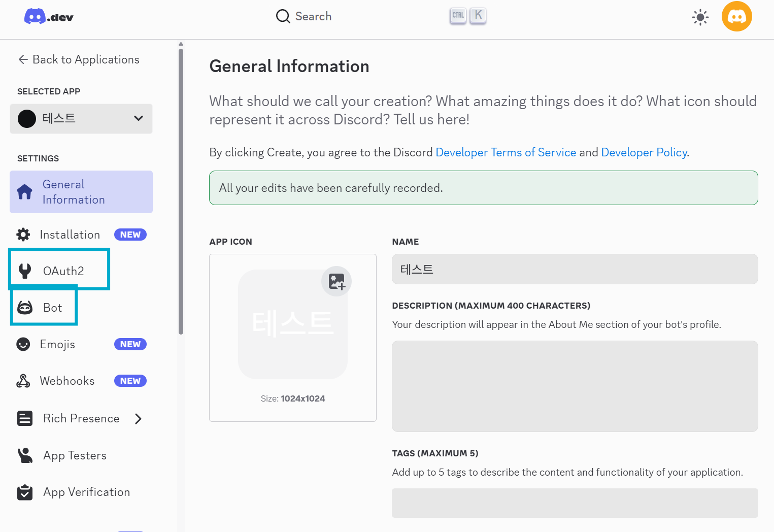Go back to Applications
The width and height of the screenshot is (774, 532).
tap(79, 59)
